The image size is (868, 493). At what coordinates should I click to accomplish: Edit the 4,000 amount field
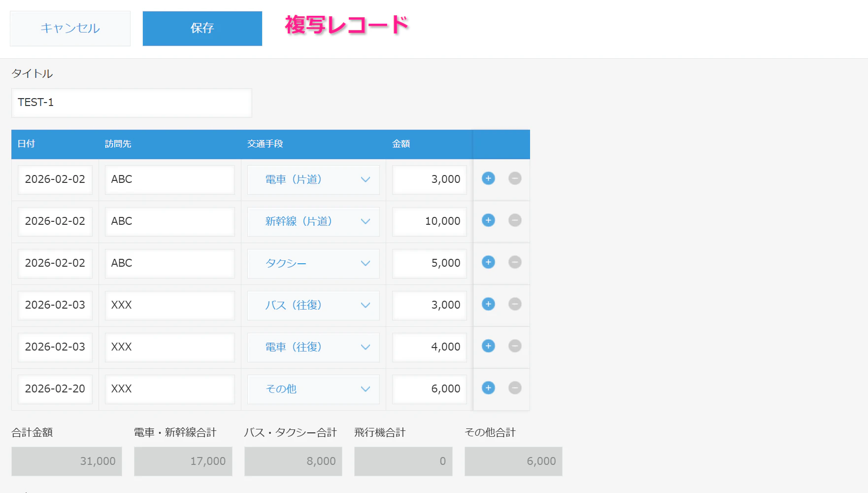(430, 347)
